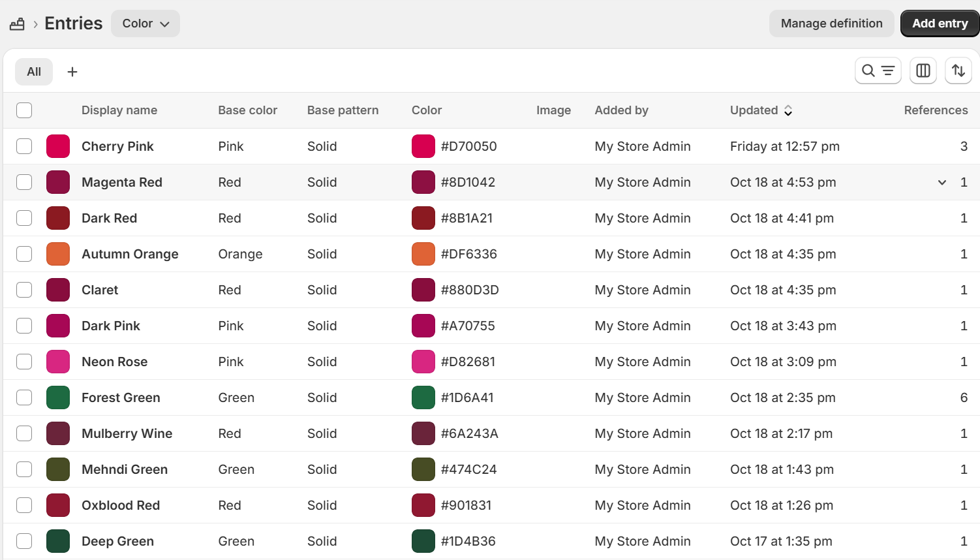Screen dimensions: 980x560
Task: Open the Color definition dropdown
Action: (x=145, y=23)
